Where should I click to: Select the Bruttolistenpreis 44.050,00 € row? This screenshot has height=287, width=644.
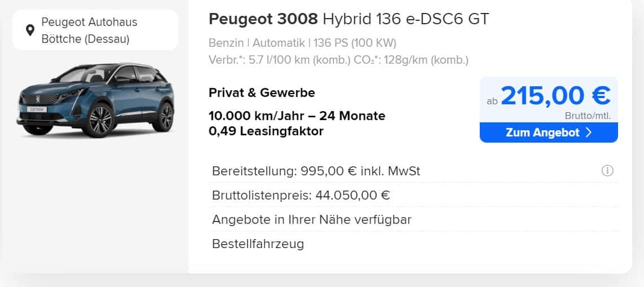pos(413,195)
